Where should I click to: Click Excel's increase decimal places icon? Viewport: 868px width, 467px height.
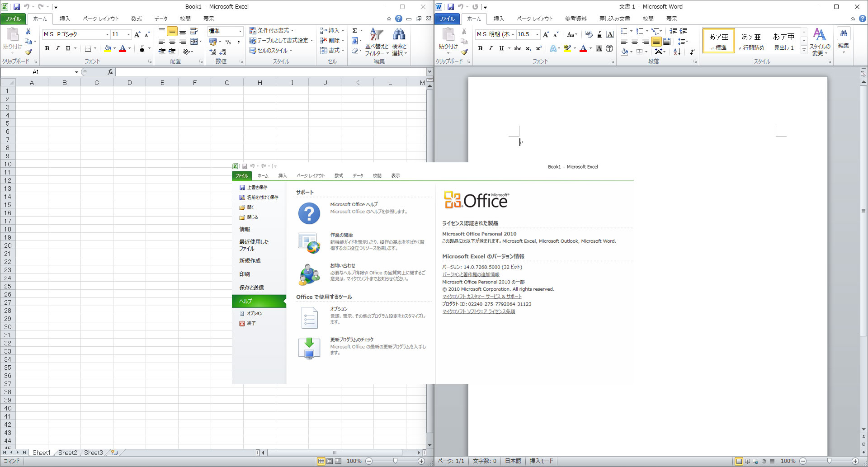[213, 52]
